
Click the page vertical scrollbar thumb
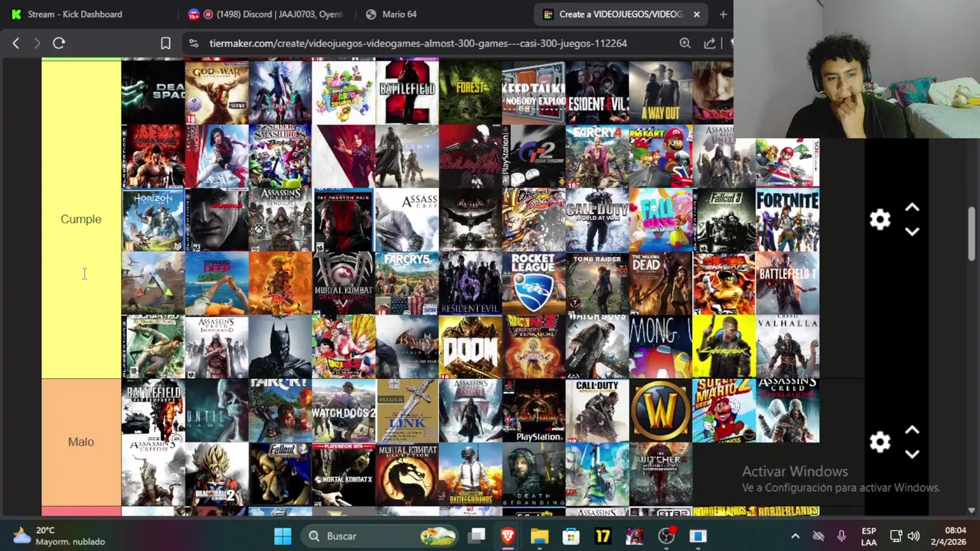pos(972,233)
